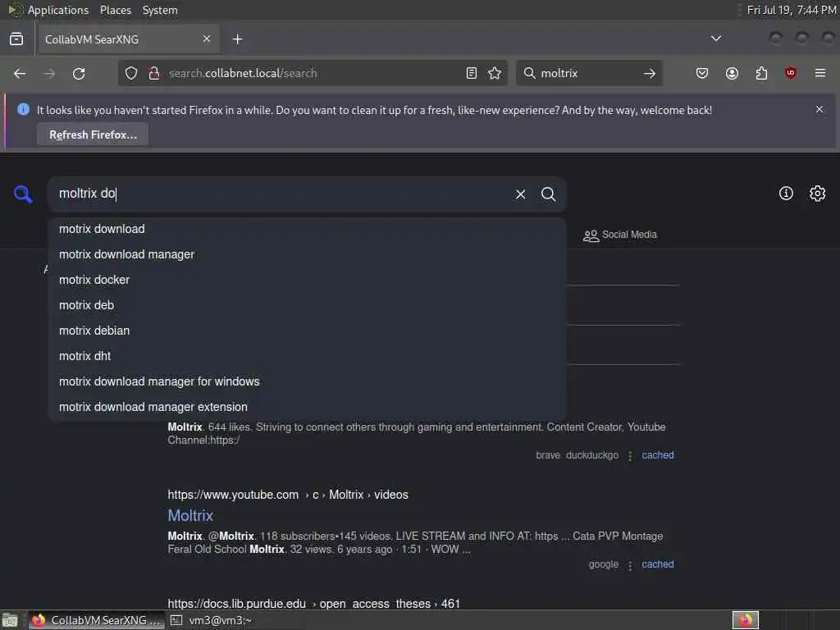Bookmark this page with the star icon
Image resolution: width=840 pixels, height=630 pixels.
495,73
